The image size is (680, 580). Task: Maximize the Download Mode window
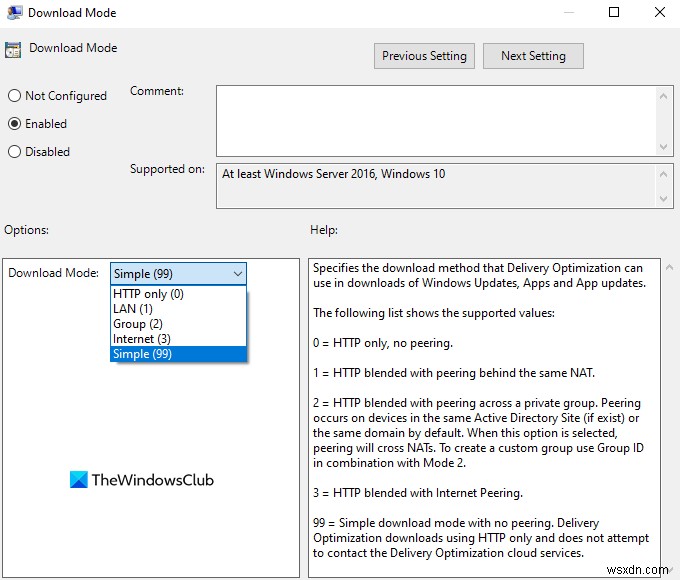click(x=614, y=12)
